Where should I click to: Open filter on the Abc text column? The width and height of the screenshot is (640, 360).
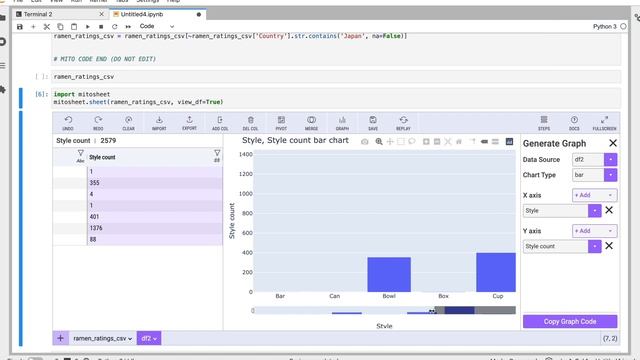point(80,153)
